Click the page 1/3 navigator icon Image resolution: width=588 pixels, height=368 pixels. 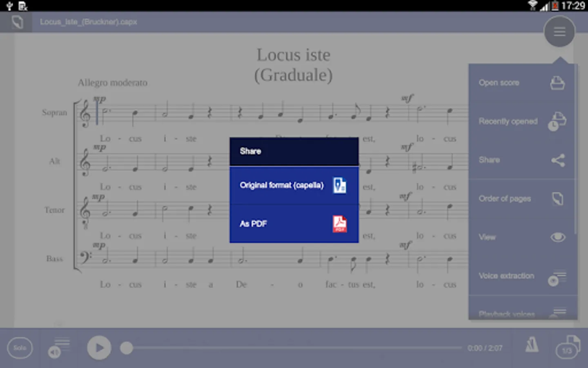coord(568,347)
